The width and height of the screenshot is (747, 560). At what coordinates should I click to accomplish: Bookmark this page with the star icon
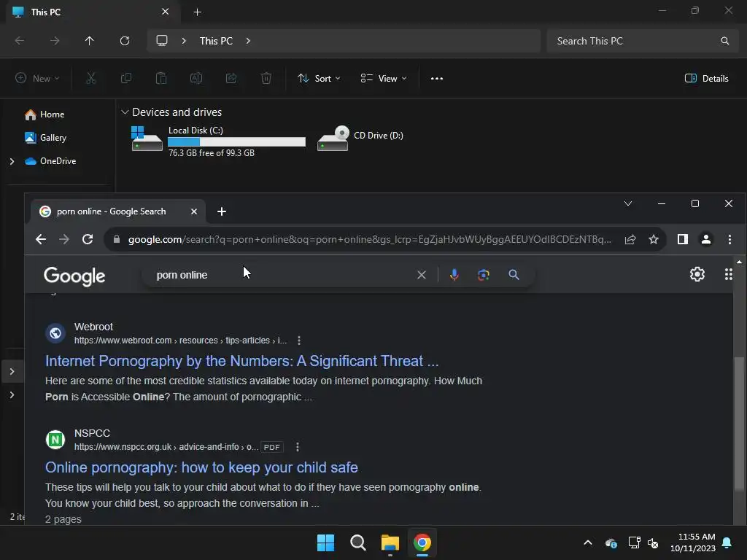pyautogui.click(x=654, y=239)
